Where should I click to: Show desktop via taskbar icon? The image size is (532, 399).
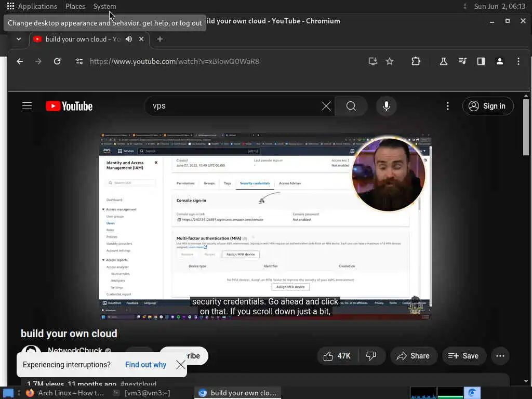tap(8, 393)
